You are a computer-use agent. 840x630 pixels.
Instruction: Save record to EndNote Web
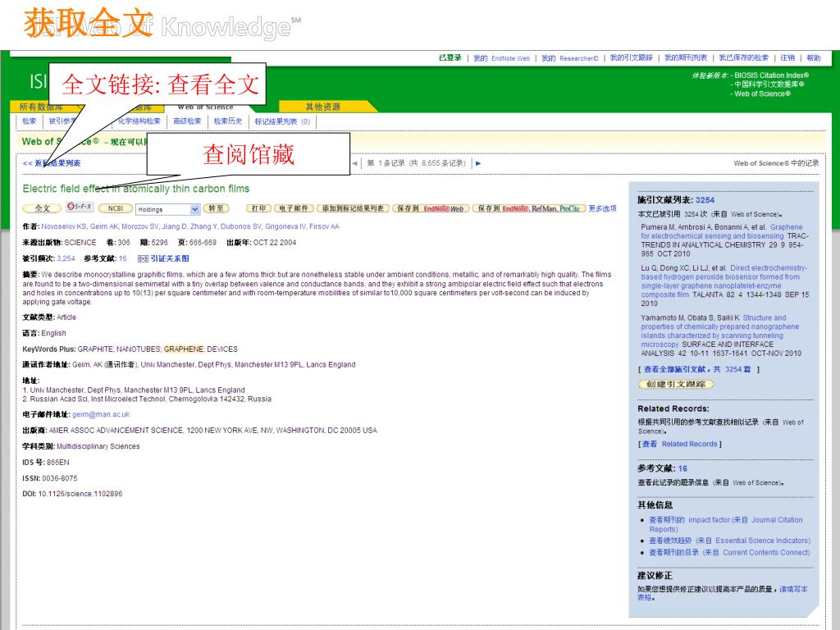(431, 208)
